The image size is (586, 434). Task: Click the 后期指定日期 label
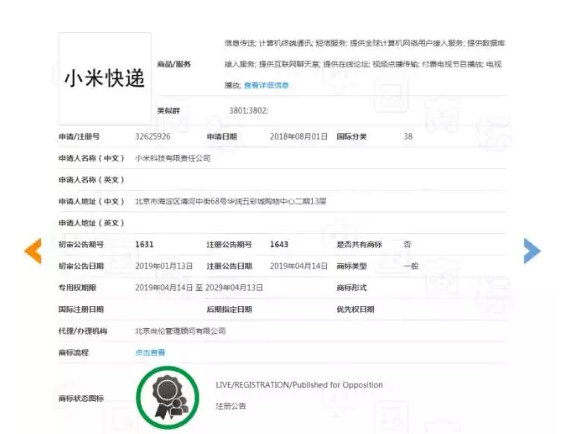click(x=229, y=310)
